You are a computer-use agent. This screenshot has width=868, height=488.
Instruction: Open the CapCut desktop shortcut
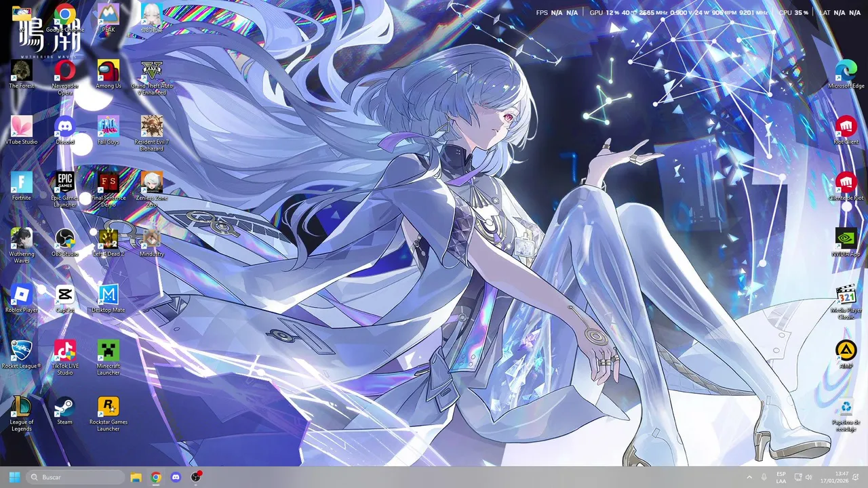pyautogui.click(x=65, y=298)
